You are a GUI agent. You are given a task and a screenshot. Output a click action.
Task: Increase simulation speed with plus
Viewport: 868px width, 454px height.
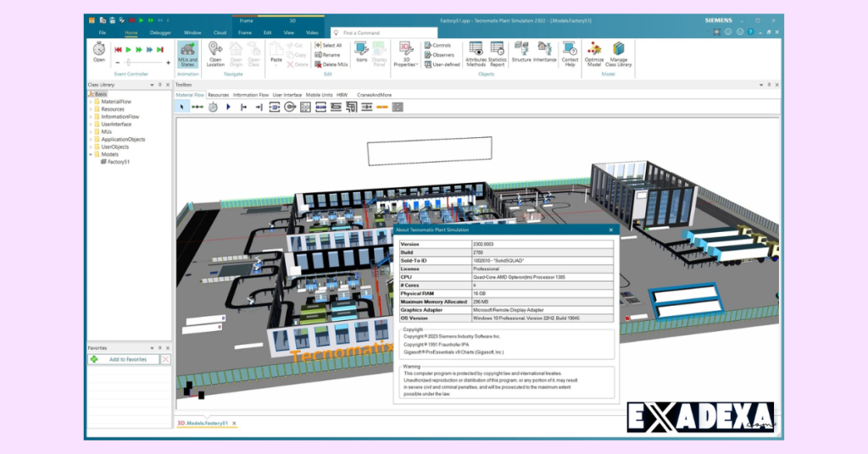coord(169,63)
